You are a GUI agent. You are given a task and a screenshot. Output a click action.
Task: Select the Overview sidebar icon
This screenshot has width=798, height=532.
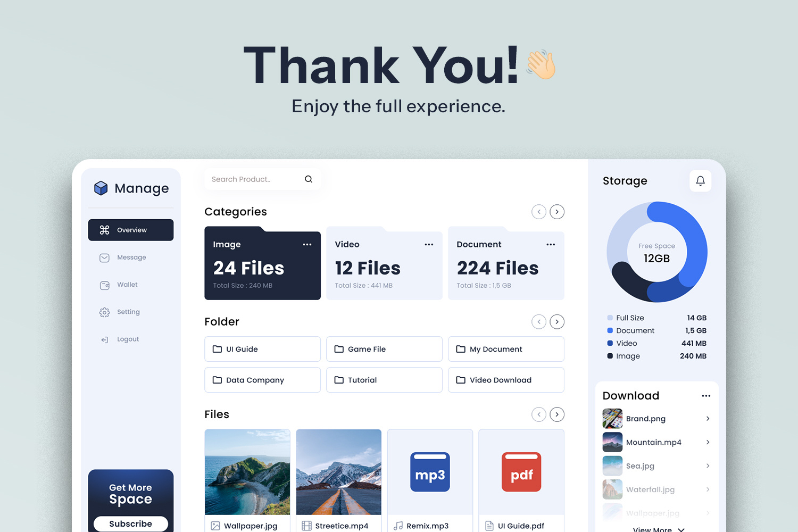click(x=105, y=229)
